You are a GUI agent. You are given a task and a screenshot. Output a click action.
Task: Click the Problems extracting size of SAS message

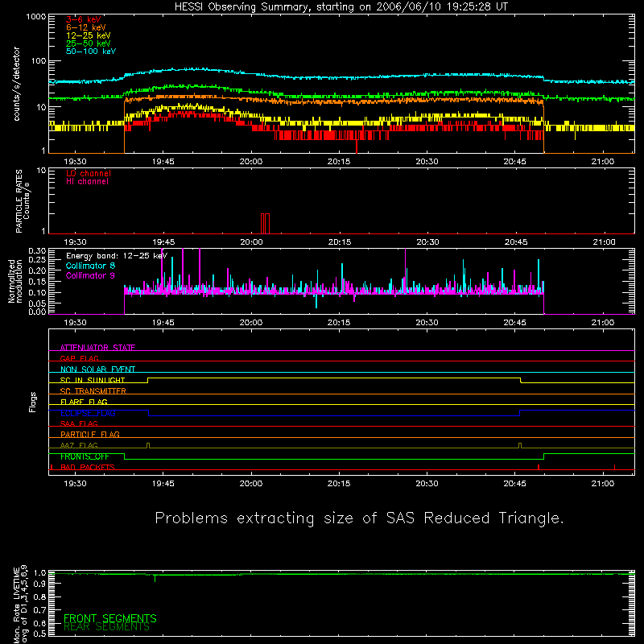click(359, 518)
